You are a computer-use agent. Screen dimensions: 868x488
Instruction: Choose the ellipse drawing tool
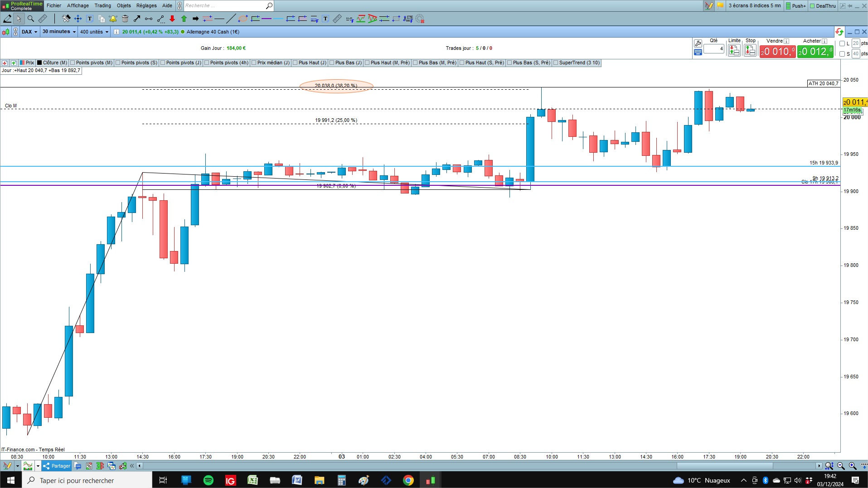[243, 19]
